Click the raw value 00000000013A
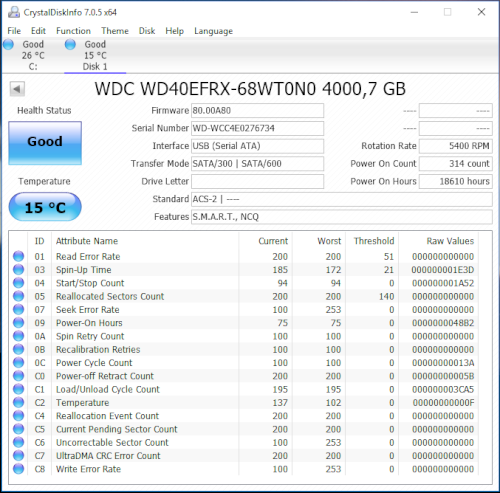Image resolution: width=500 pixels, height=493 pixels. pyautogui.click(x=443, y=363)
